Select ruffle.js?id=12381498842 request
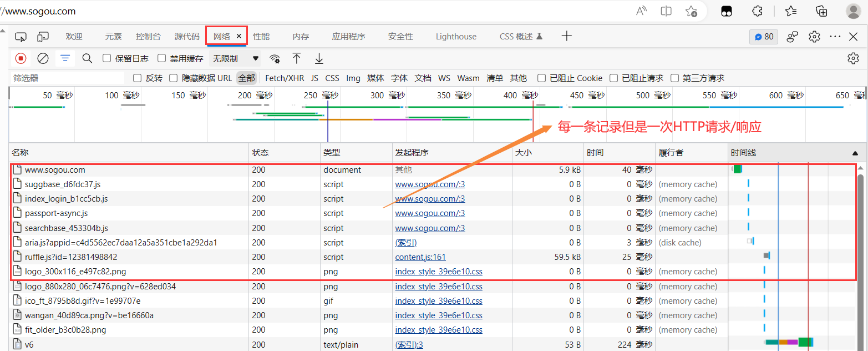This screenshot has height=351, width=868. click(x=432, y=257)
